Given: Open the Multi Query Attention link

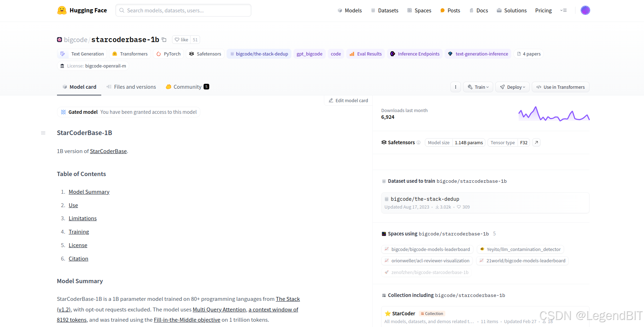Looking at the screenshot, I should coord(219,310).
